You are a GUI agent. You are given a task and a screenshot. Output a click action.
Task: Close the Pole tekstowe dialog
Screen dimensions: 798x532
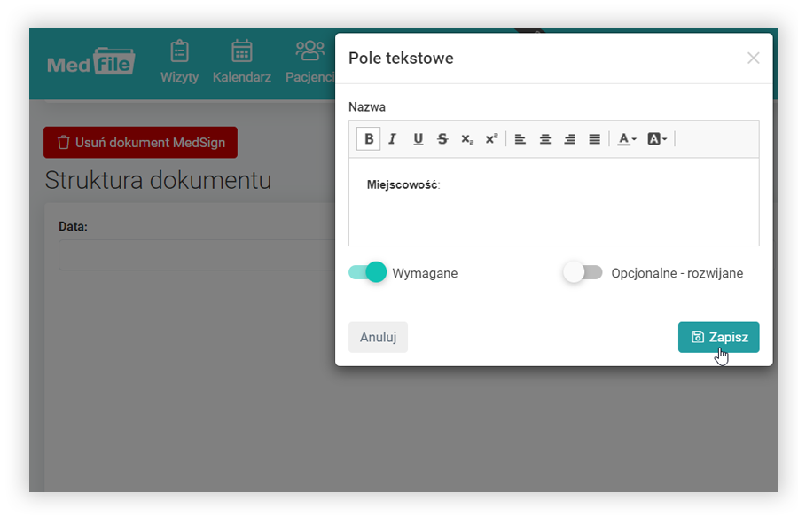tap(753, 59)
